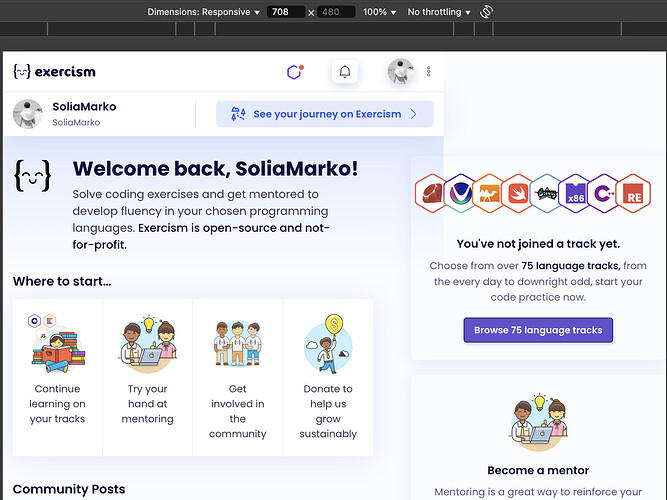Screen dimensions: 667x500
Task: Open the No throttling dropdown
Action: [x=439, y=12]
